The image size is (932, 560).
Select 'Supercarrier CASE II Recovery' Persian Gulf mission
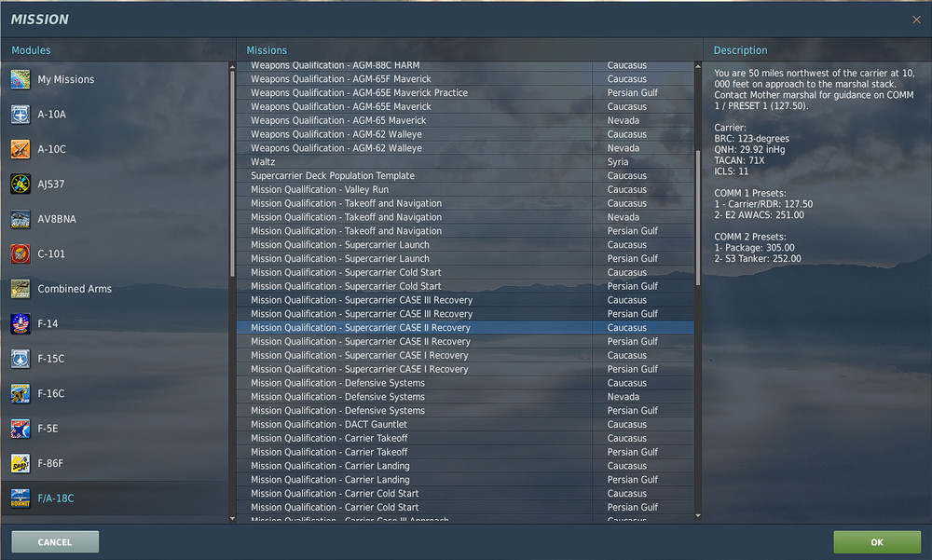pyautogui.click(x=465, y=341)
